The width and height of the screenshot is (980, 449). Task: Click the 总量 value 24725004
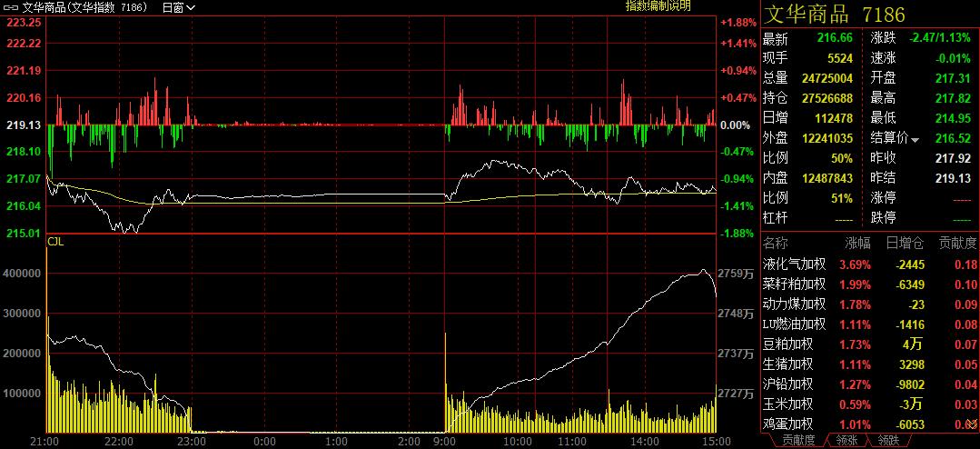[827, 77]
